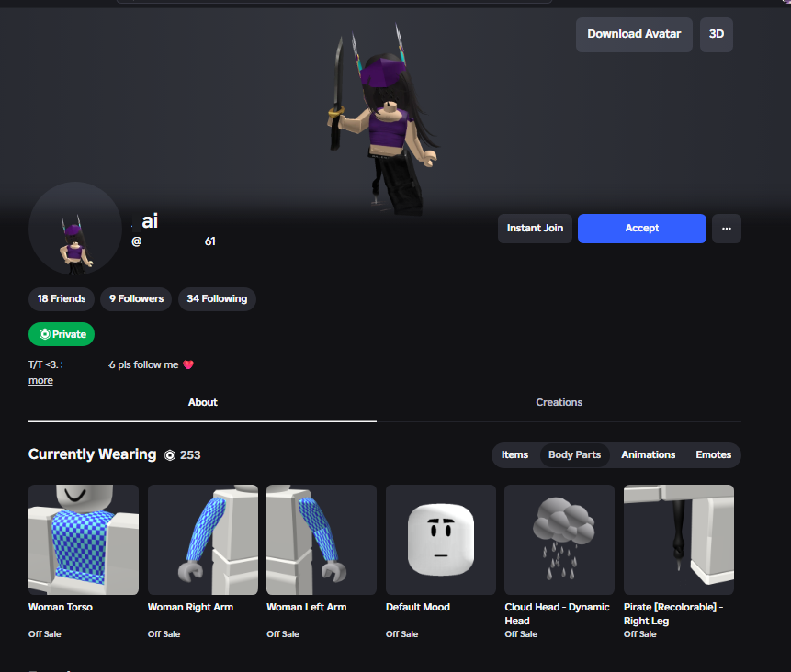Click Off Sale under Default Mood
Screen dimensions: 791x672
tap(402, 634)
